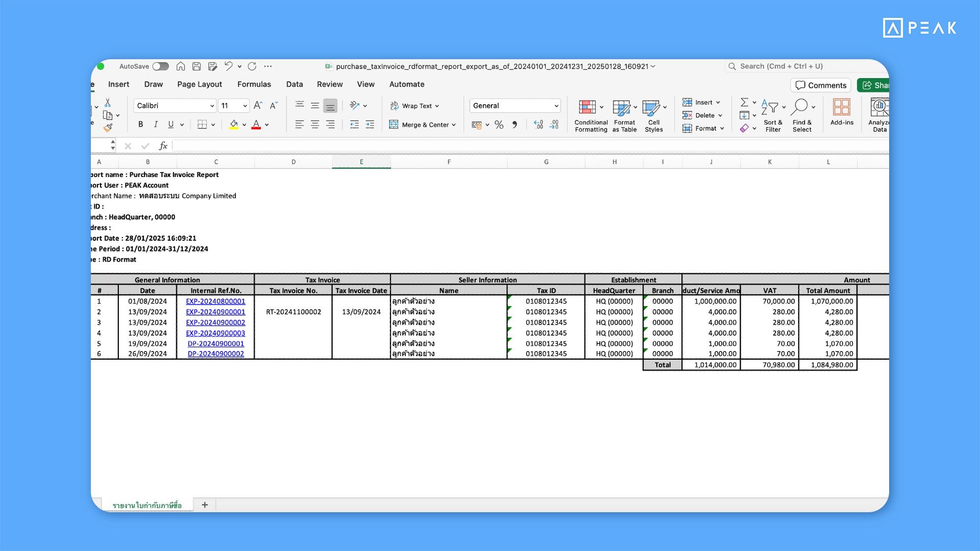The width and height of the screenshot is (980, 551).
Task: Open the Font Color dropdown arrow
Action: coord(267,125)
